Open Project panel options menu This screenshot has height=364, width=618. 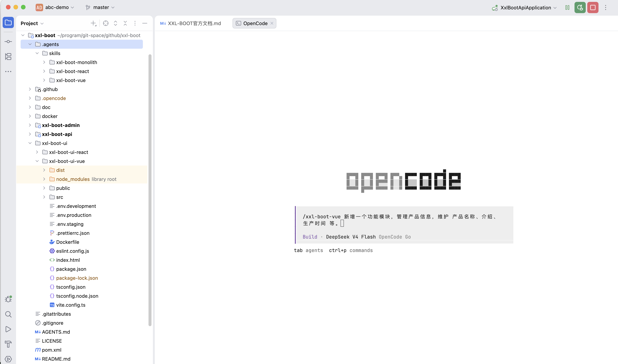pyautogui.click(x=135, y=23)
